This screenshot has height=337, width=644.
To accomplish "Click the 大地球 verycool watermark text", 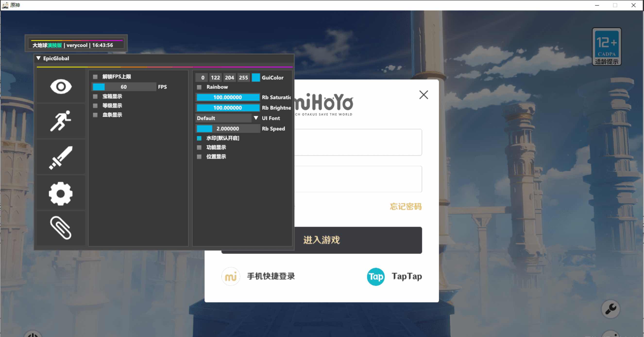I will pos(73,45).
